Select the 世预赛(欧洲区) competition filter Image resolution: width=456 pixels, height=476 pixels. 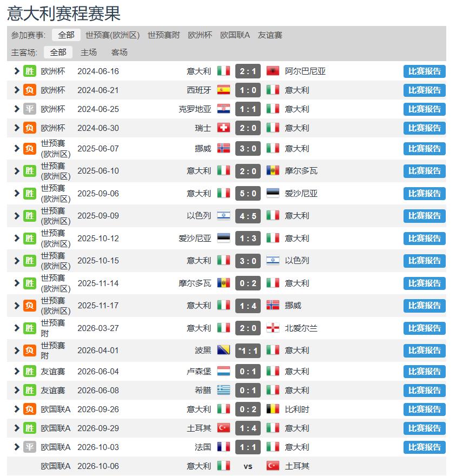pyautogui.click(x=113, y=35)
